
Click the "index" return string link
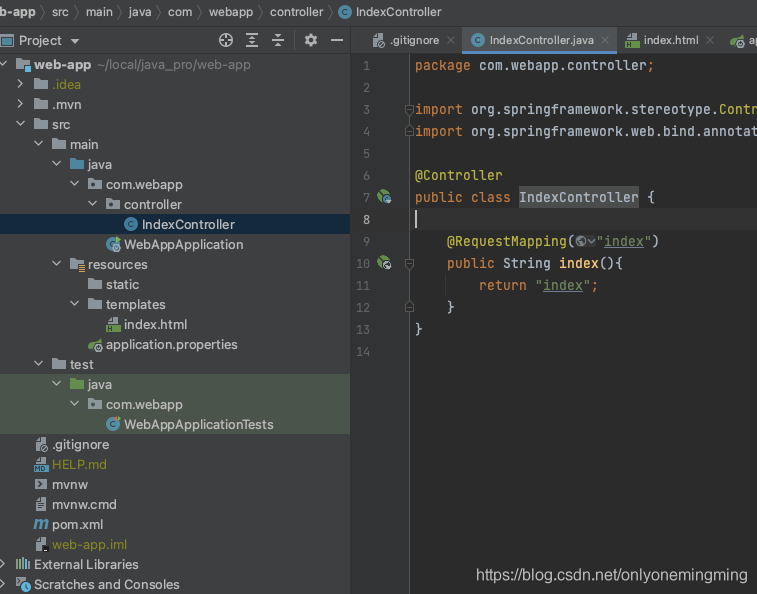pos(563,285)
